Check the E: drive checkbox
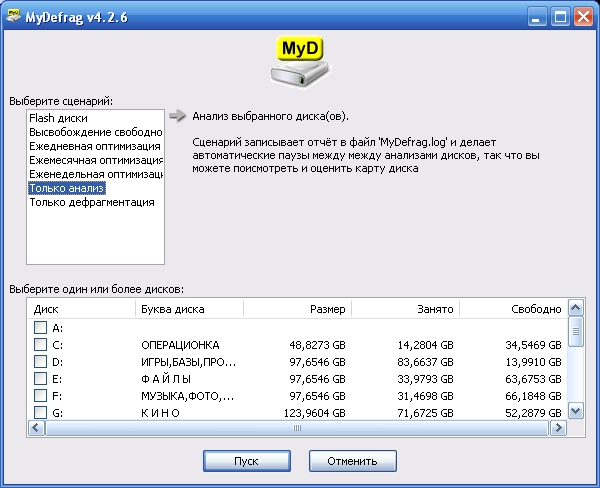 tap(40, 379)
